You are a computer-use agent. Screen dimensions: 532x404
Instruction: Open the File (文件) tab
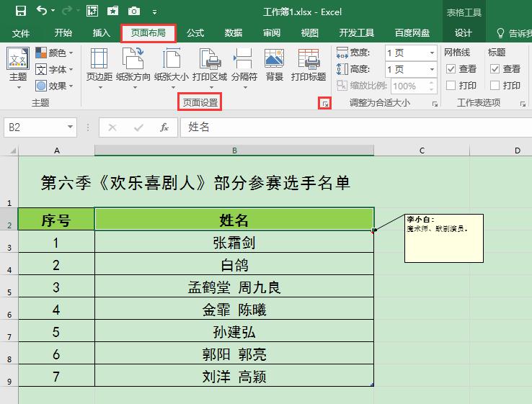pos(21,33)
